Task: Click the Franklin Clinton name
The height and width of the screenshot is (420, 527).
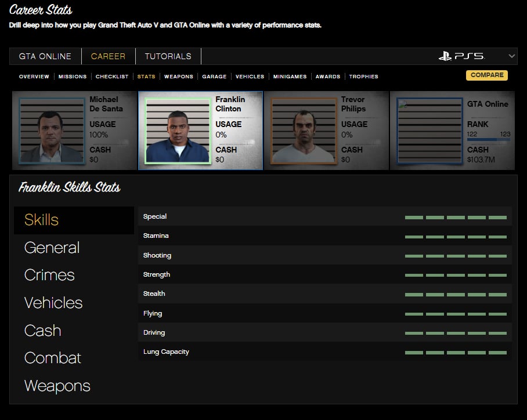Action: click(230, 104)
